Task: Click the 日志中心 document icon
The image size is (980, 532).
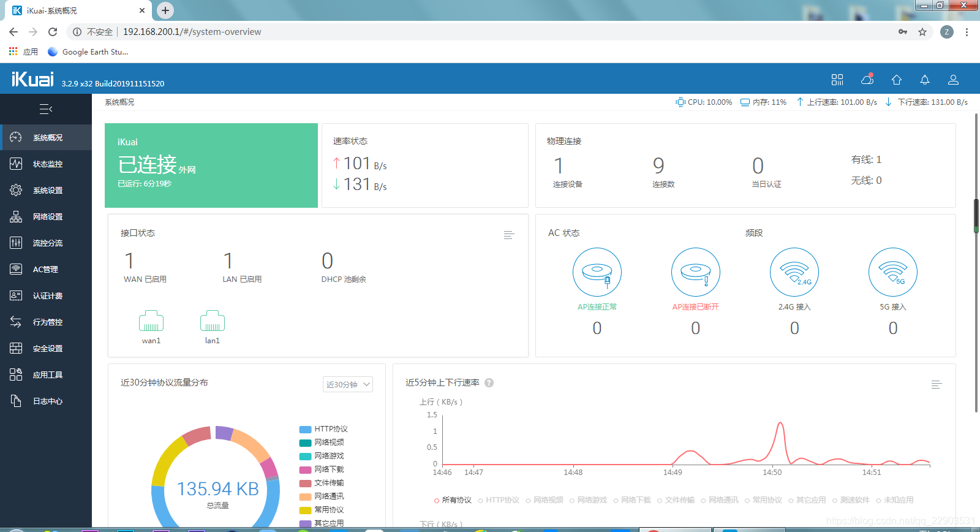Action: tap(16, 401)
